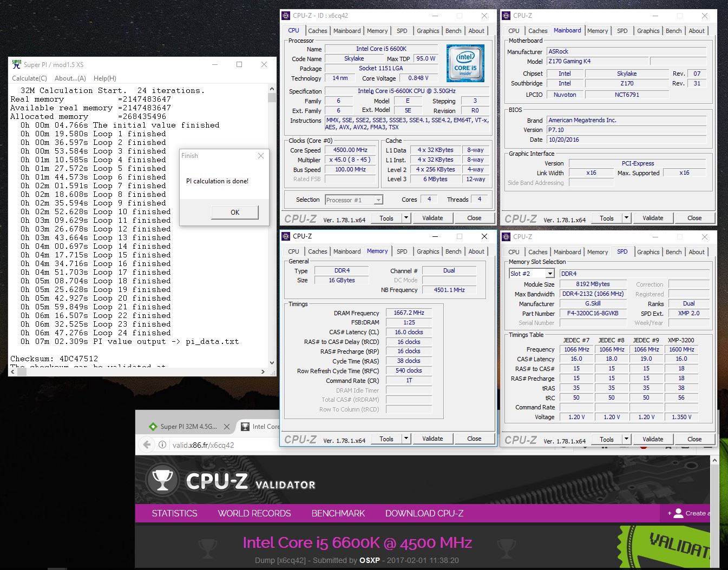
Task: Expand Tools dropdown arrow in the CPU-Z ID x6cq42 window
Action: (x=406, y=218)
